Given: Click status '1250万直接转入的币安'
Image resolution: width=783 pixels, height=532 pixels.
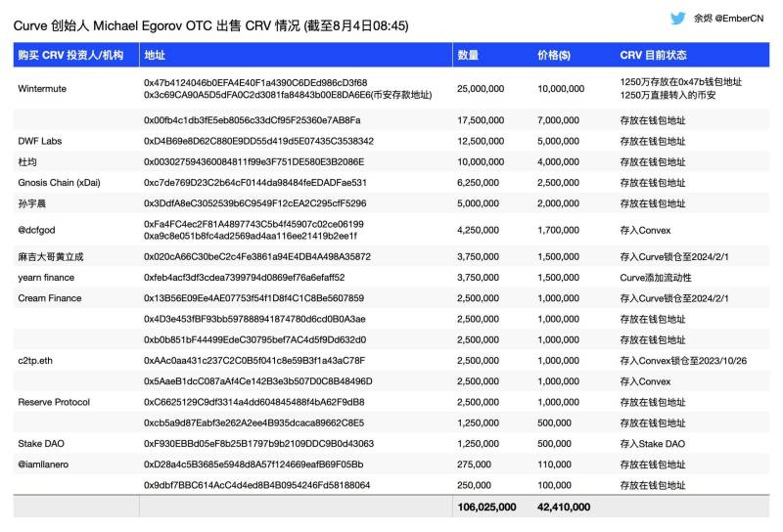Looking at the screenshot, I should pos(668,95).
